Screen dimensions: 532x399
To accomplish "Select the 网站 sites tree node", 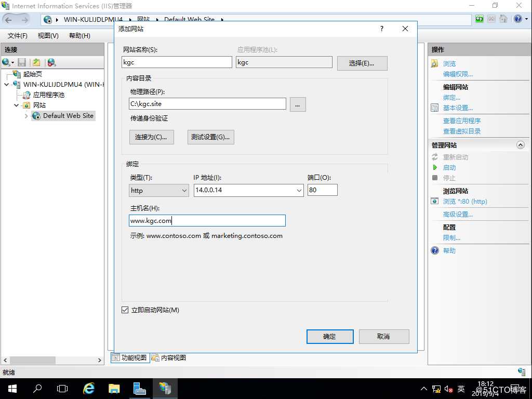I will click(x=39, y=105).
